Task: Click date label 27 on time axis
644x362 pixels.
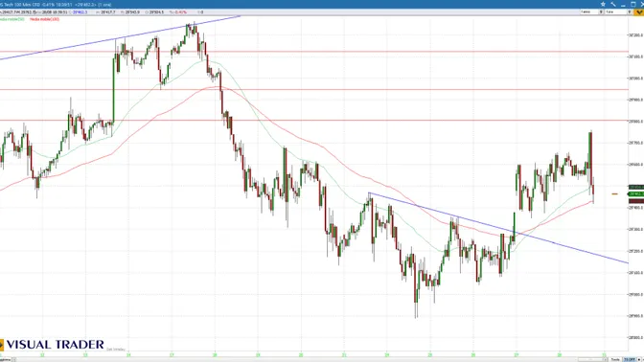Action: (517, 354)
